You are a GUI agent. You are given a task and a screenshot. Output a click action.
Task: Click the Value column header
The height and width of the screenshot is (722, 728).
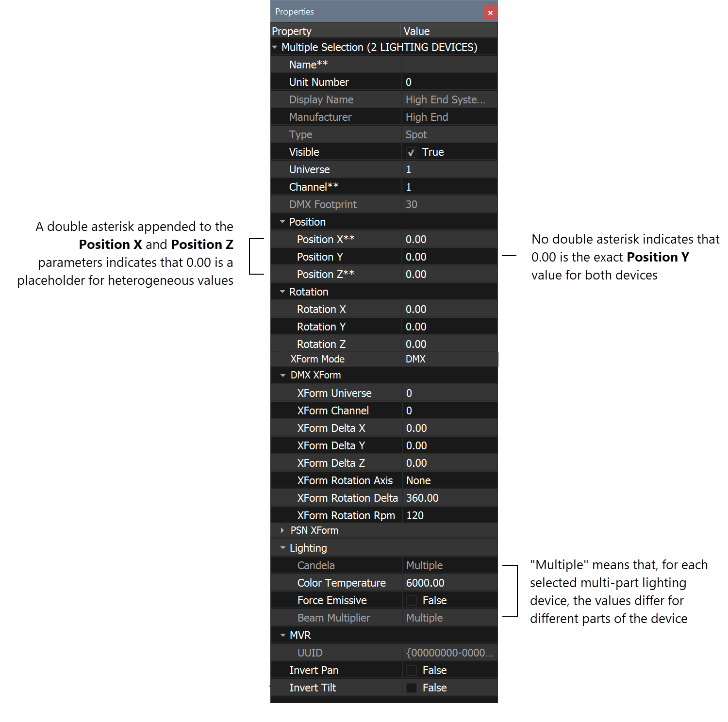[449, 31]
